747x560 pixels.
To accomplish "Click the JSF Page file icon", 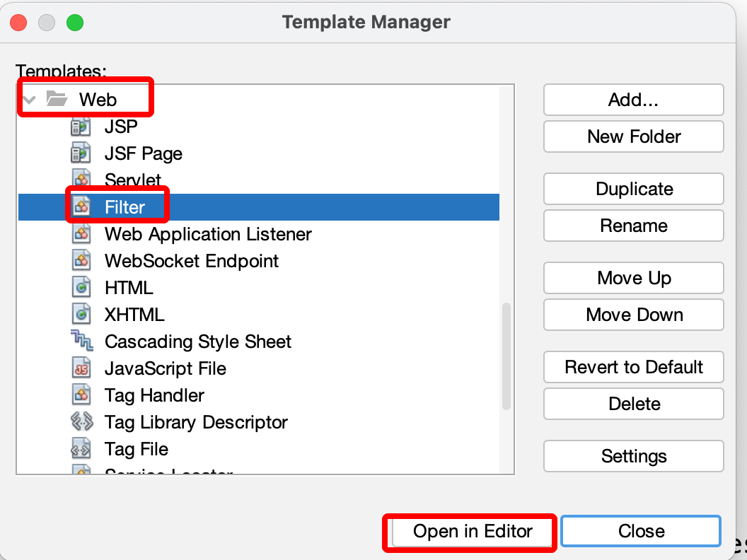I will pos(81,154).
